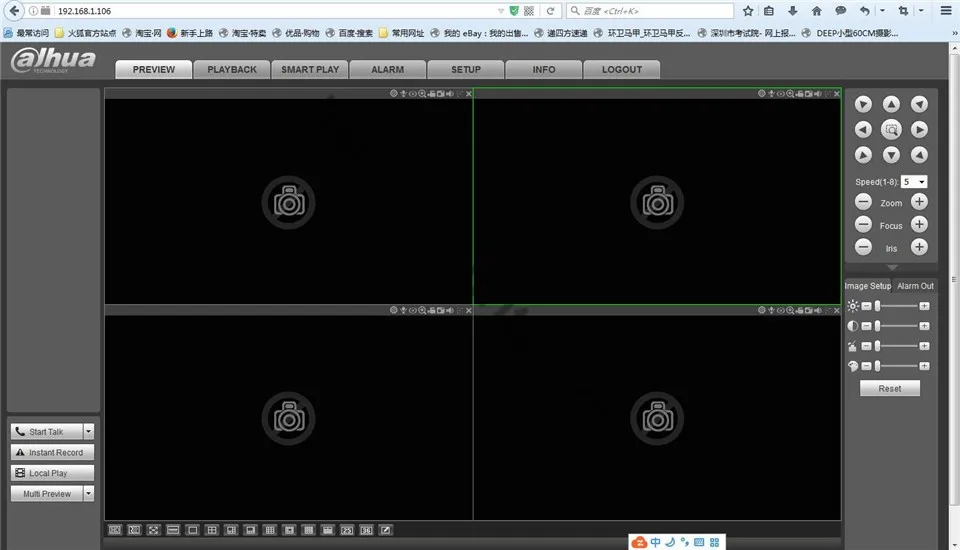
Task: Click the Iris minus button
Action: tap(863, 247)
